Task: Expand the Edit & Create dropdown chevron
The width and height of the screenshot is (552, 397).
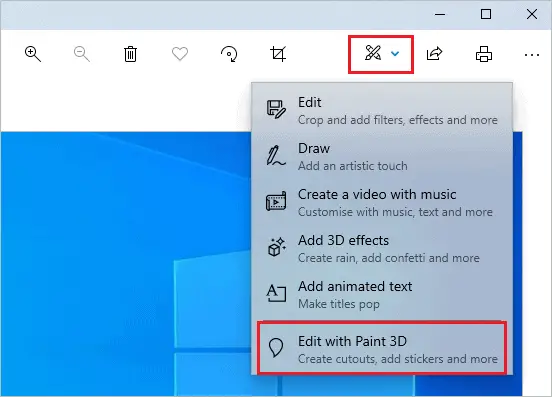Action: click(x=395, y=53)
